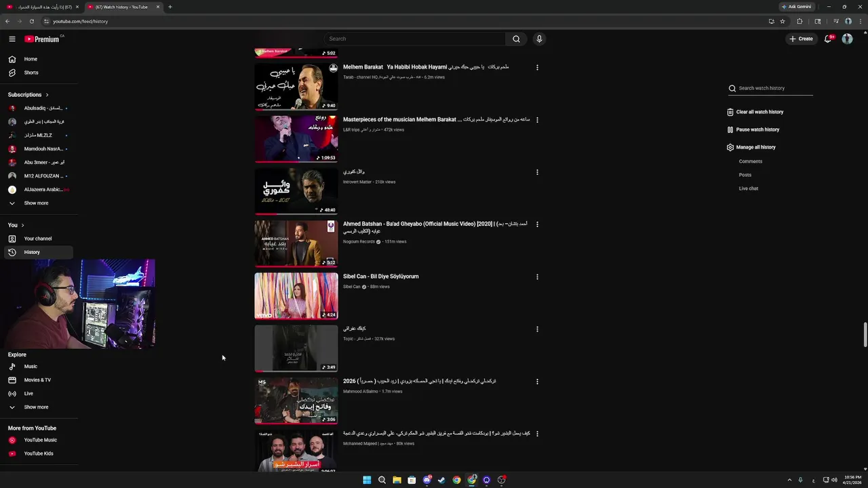Open options for Ahmed Batshan Ba'ad Gheyabo video
868x488 pixels.
tap(537, 224)
